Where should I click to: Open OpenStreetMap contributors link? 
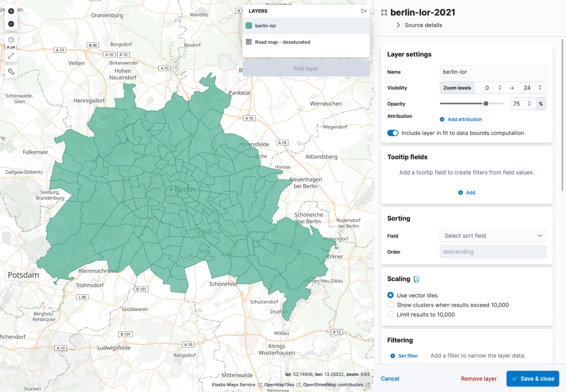point(336,385)
